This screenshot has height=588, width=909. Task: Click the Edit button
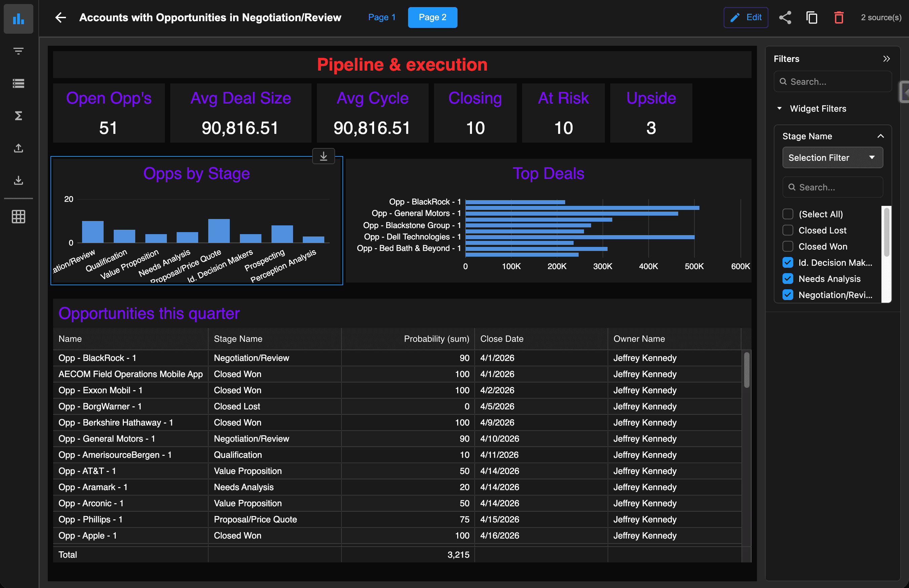[745, 17]
